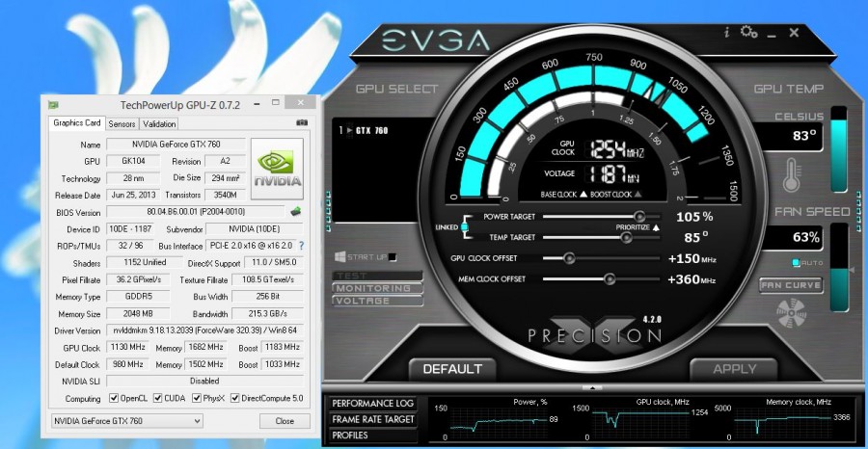
Task: Click the GPU Clock Offset slider handle
Action: coord(568,258)
